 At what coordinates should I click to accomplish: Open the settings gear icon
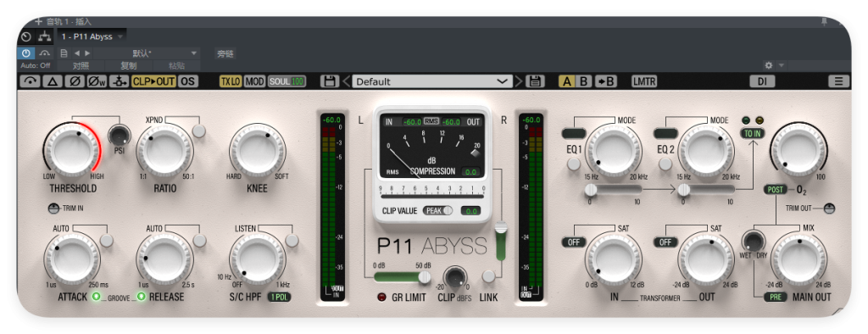pyautogui.click(x=768, y=65)
